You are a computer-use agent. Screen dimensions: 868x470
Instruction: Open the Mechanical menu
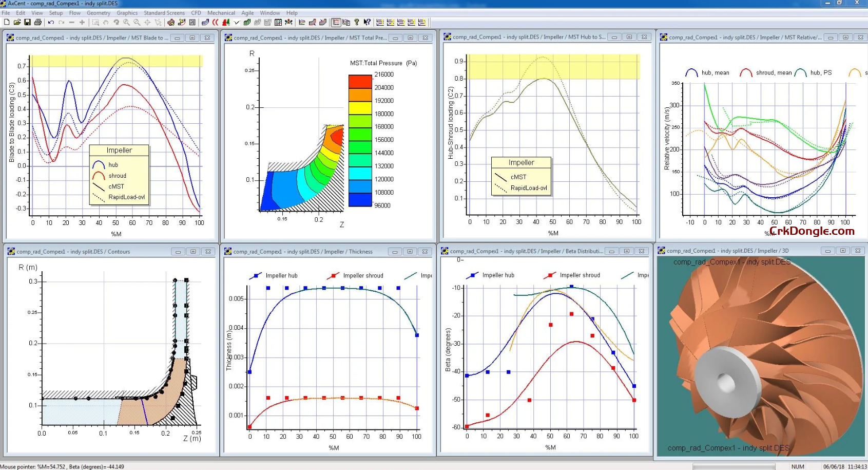(221, 13)
